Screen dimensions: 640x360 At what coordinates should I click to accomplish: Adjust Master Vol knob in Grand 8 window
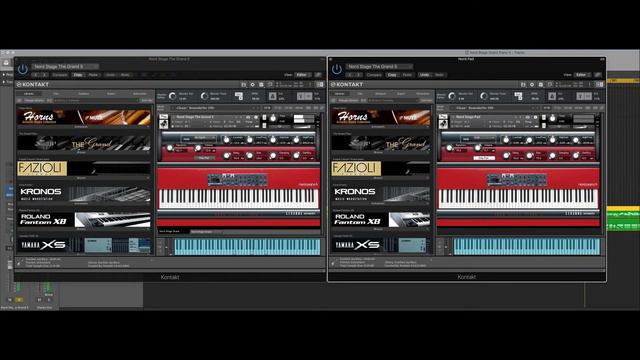tap(173, 96)
